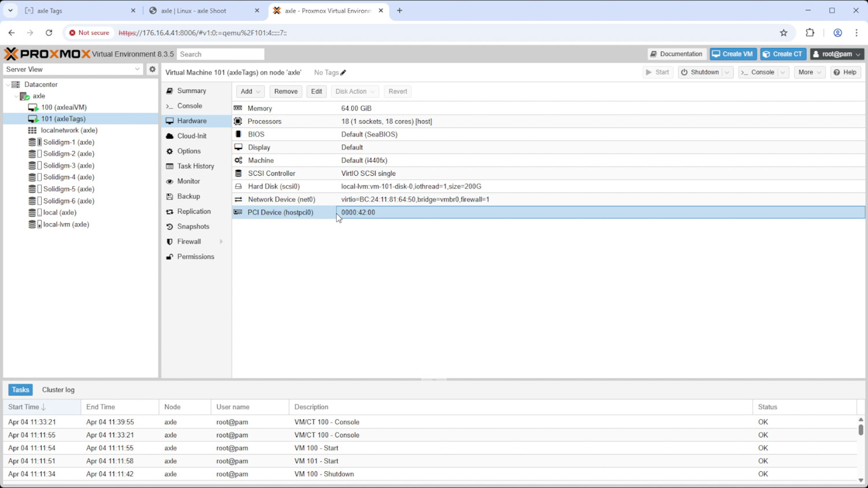
Task: Click the Network Device (net0) arrows icon
Action: pos(238,199)
